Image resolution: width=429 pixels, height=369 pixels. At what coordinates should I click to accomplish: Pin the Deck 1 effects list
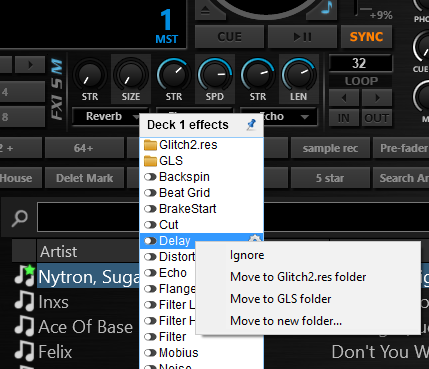pyautogui.click(x=251, y=125)
